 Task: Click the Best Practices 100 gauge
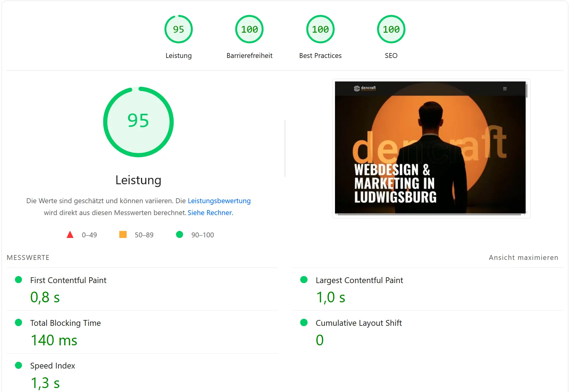point(320,29)
